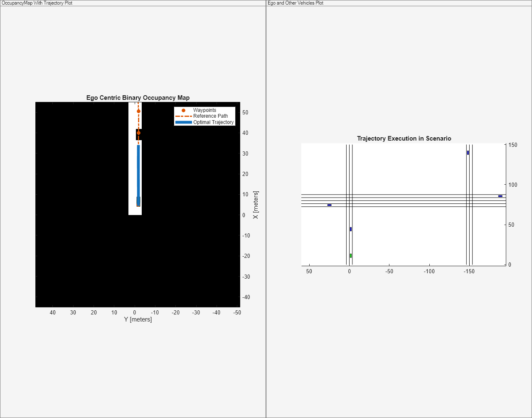
Task: Select blue vehicle on left horizontal road
Action: coord(329,205)
